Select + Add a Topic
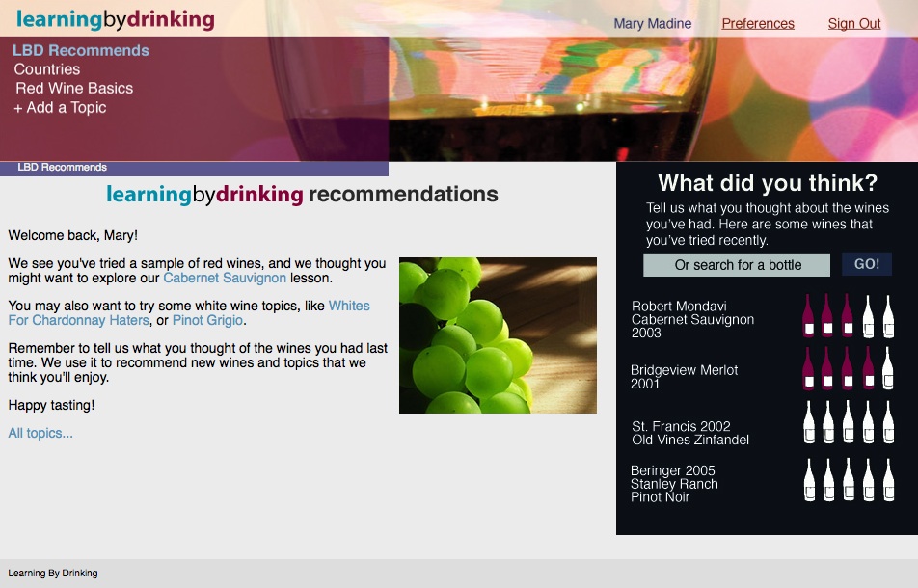This screenshot has height=588, width=918. pyautogui.click(x=60, y=108)
